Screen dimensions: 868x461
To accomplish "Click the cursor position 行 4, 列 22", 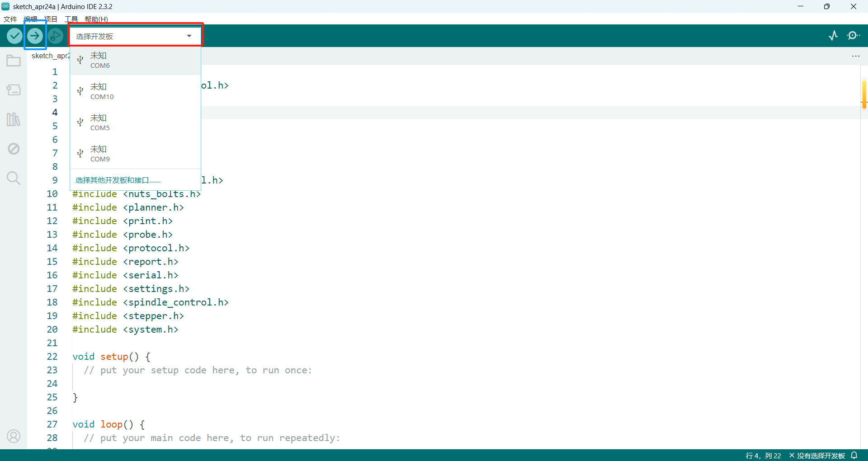I will pyautogui.click(x=763, y=456).
